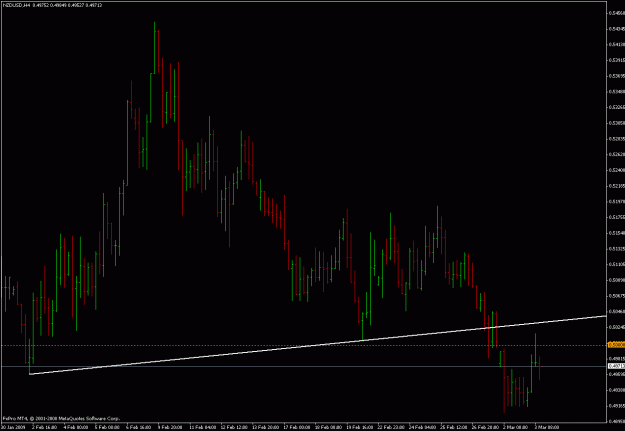This screenshot has height=431, width=625.
Task: Click the "19 Feb 16:00" time axis label
Action: [360, 427]
